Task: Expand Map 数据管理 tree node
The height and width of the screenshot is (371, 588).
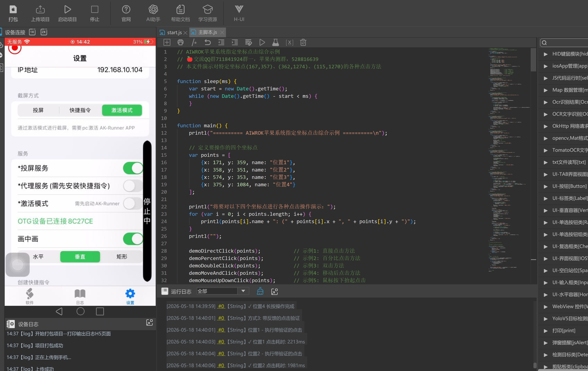Action: click(x=545, y=90)
